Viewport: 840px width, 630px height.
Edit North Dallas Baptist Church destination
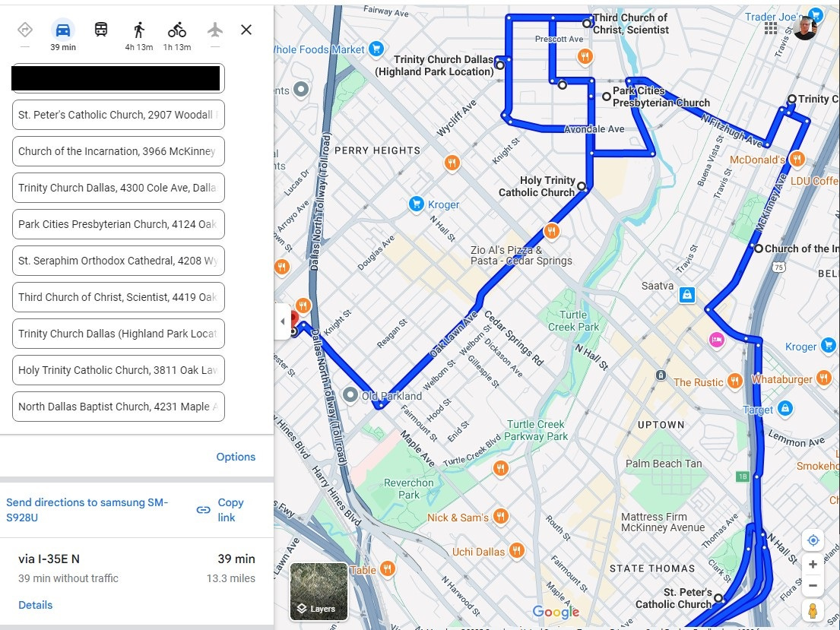pos(119,406)
